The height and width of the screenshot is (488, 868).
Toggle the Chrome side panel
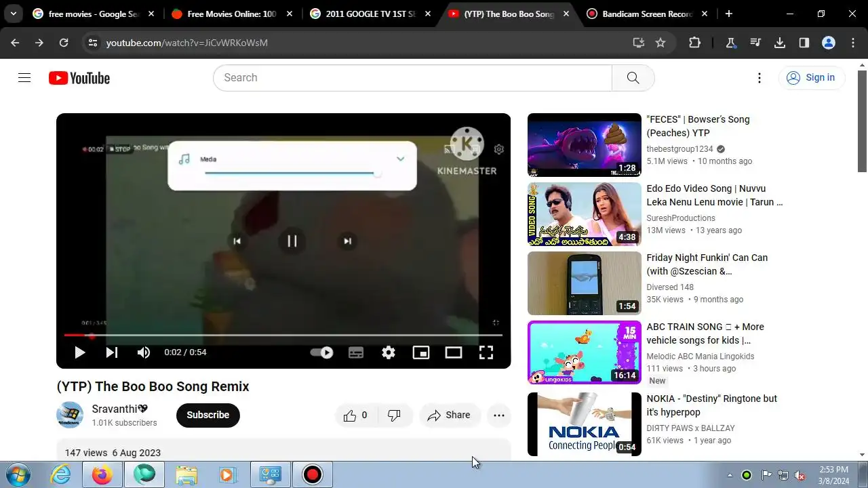[x=804, y=43]
